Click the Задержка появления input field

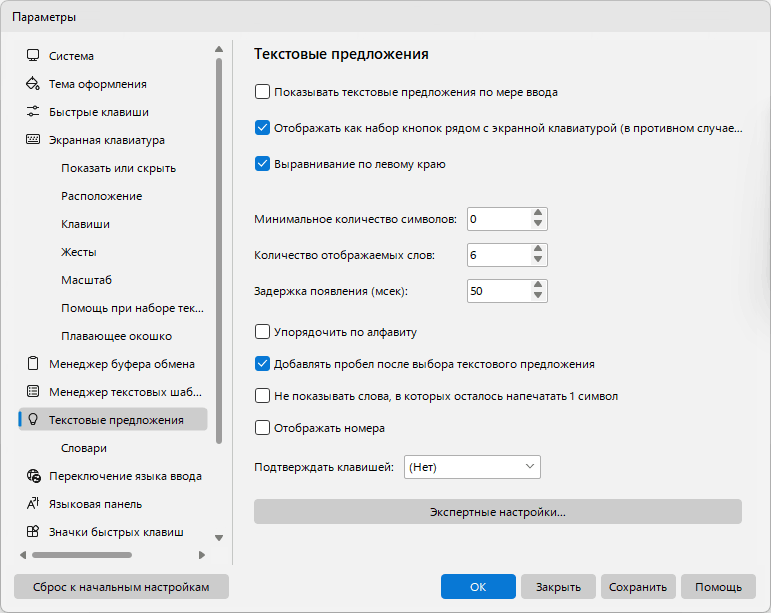coord(499,291)
